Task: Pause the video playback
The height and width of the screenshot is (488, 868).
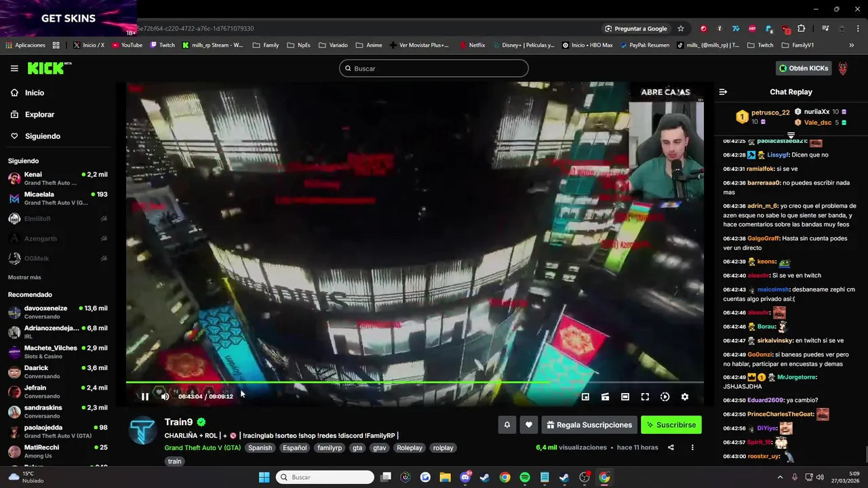Action: [x=144, y=396]
